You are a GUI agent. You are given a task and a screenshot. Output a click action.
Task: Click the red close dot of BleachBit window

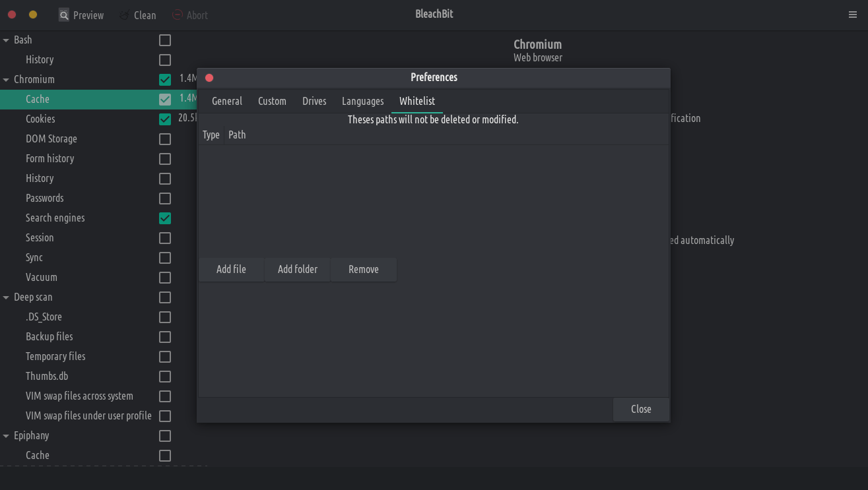12,15
